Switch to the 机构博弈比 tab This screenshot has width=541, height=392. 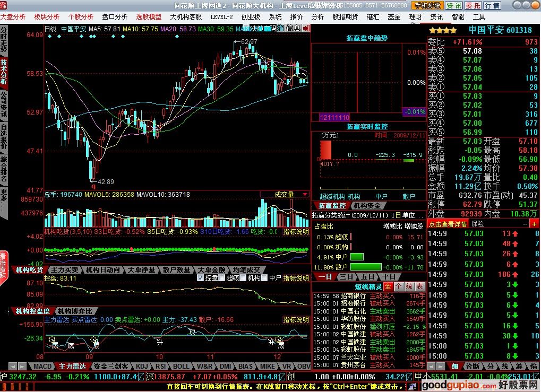pos(75,311)
